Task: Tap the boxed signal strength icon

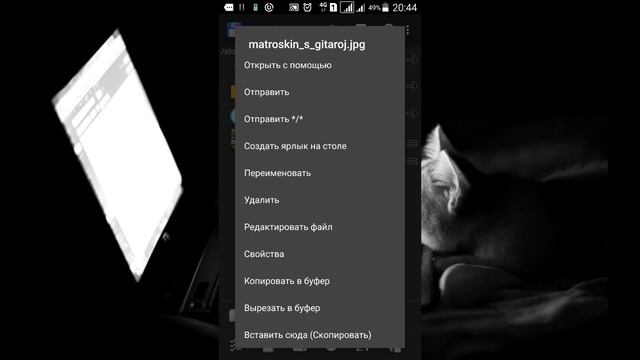Action: coord(347,7)
